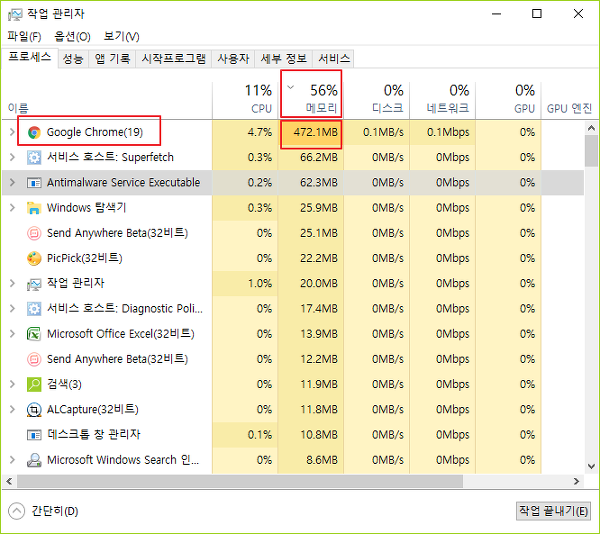Click the Superfetch service host gear icon
Viewport: 600px width, 534px height.
pos(34,158)
